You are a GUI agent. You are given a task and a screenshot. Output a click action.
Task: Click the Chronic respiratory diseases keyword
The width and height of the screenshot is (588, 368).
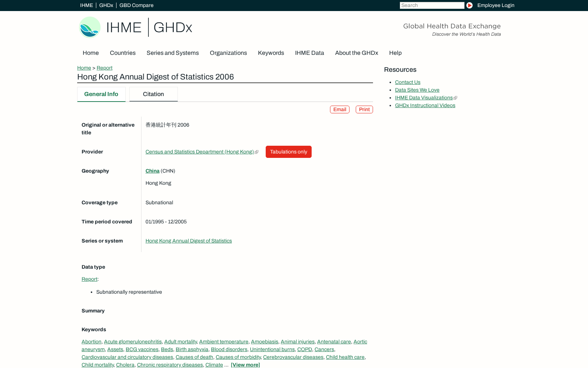tap(170, 365)
